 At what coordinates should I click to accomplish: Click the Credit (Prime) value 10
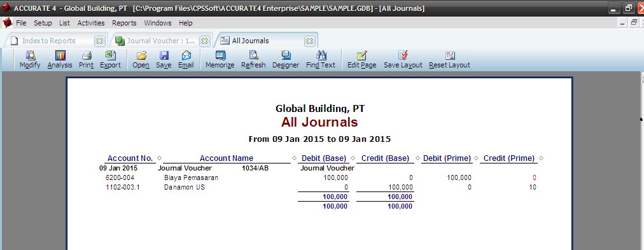[532, 187]
